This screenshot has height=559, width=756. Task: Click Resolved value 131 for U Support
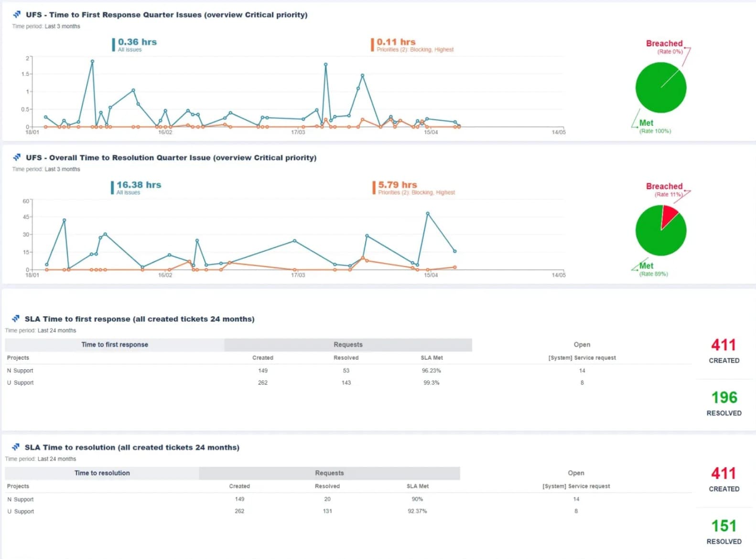pyautogui.click(x=327, y=511)
